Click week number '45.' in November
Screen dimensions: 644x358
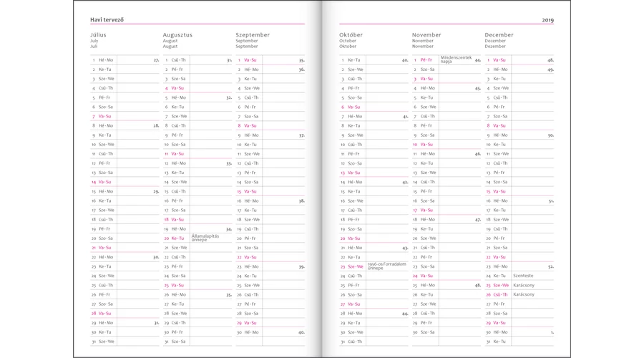[478, 88]
